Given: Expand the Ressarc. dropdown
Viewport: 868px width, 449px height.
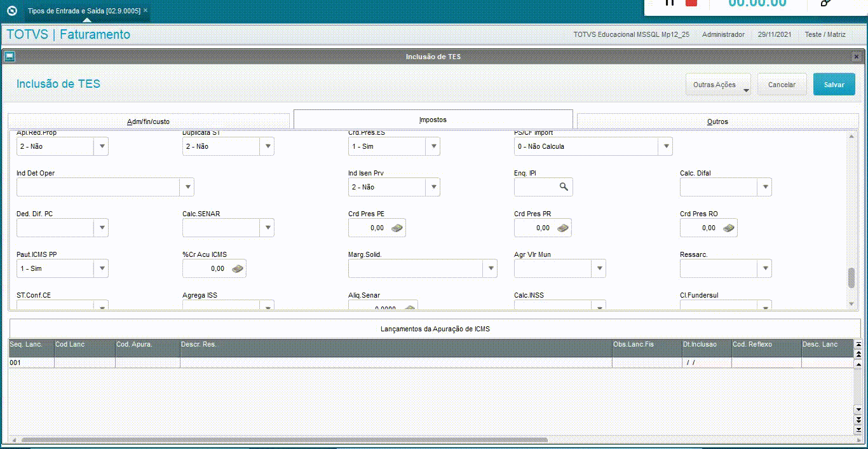Looking at the screenshot, I should [765, 268].
